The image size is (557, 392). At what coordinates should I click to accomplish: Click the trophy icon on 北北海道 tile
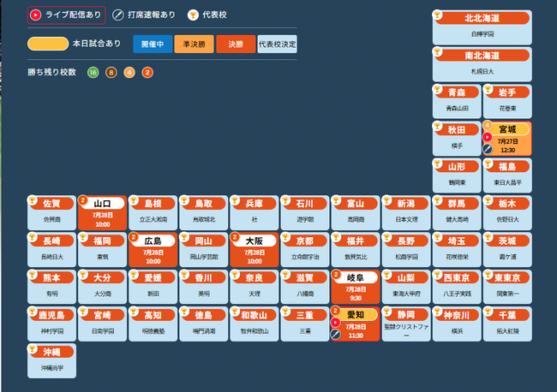pyautogui.click(x=438, y=15)
